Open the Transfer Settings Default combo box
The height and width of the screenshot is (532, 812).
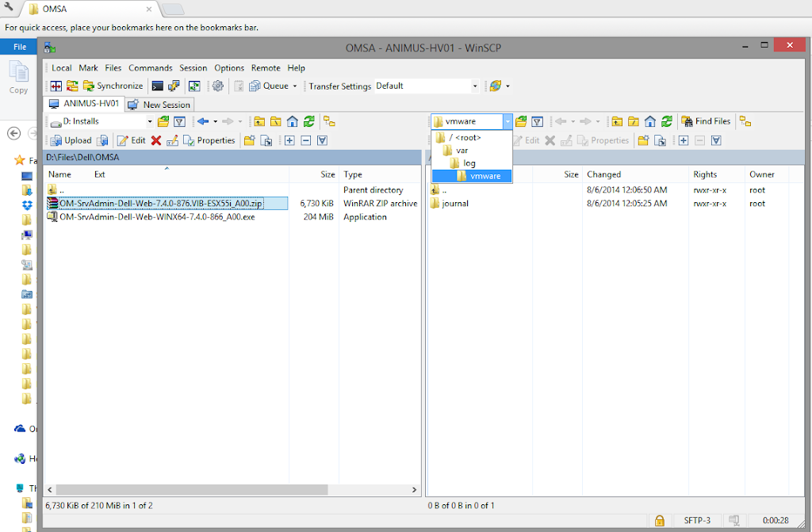coord(427,86)
